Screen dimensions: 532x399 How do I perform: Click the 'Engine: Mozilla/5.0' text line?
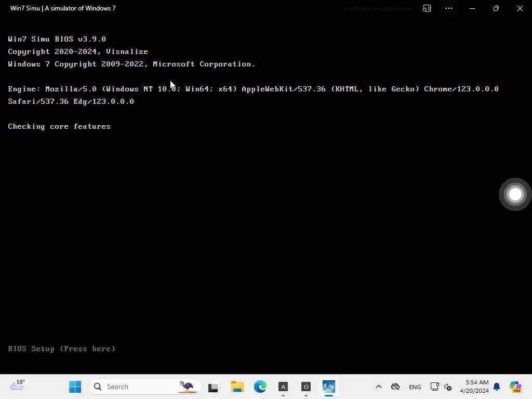point(253,89)
